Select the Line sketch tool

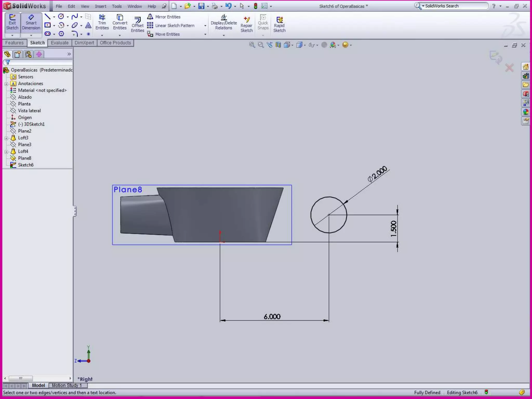click(48, 17)
